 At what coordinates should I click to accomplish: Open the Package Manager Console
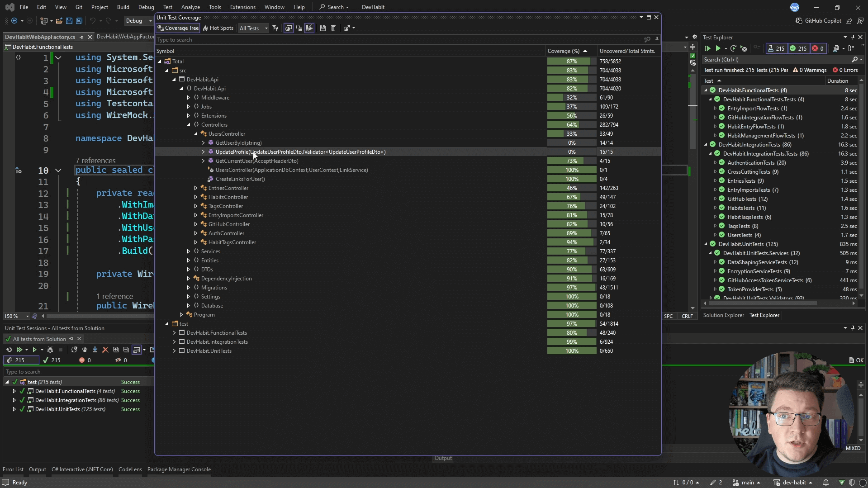[179, 469]
